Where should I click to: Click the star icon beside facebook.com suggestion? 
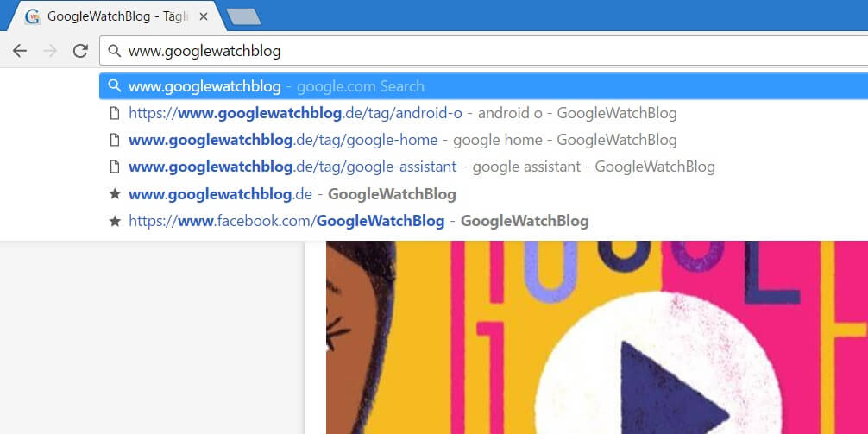click(x=115, y=221)
